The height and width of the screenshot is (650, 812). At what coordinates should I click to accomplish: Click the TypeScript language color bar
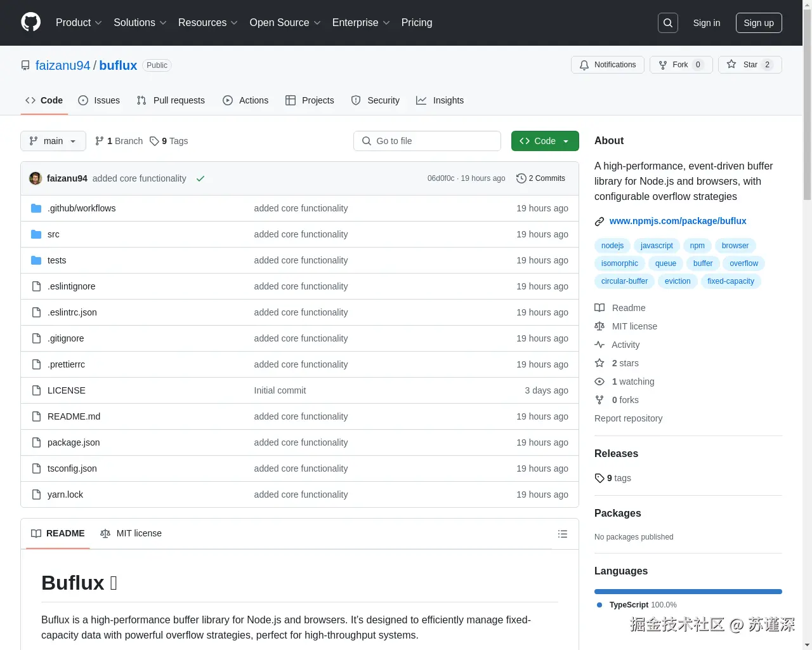[x=688, y=591]
